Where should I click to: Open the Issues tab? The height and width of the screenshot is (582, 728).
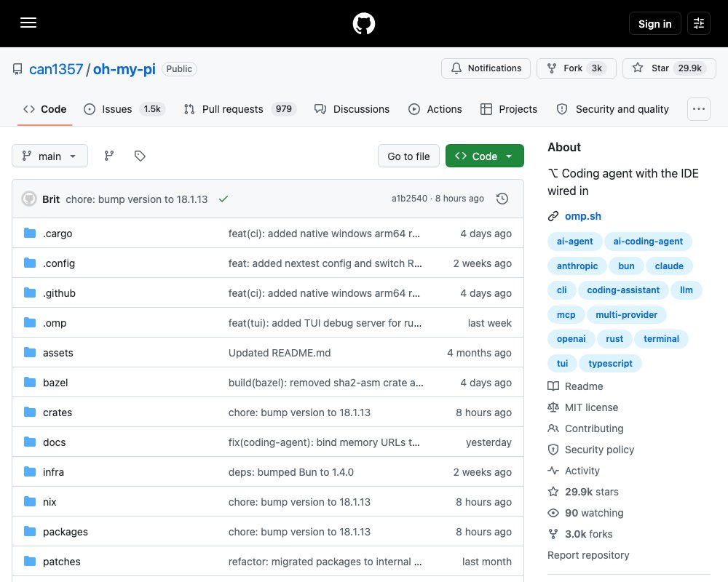[x=124, y=109]
